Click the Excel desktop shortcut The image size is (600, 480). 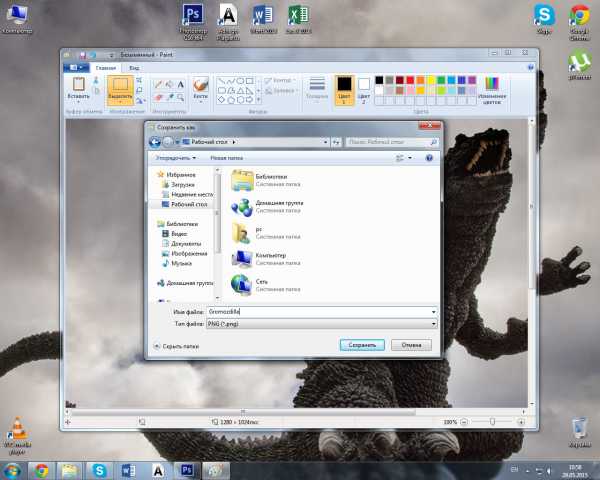click(298, 19)
